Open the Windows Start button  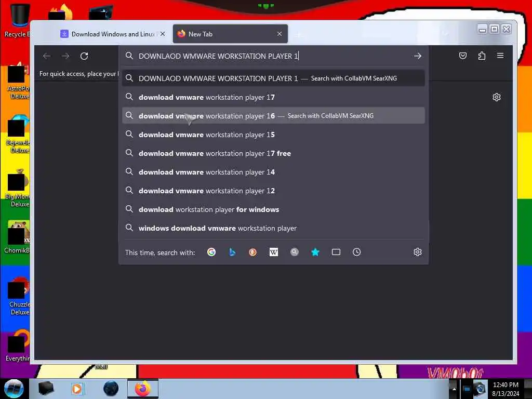point(14,389)
